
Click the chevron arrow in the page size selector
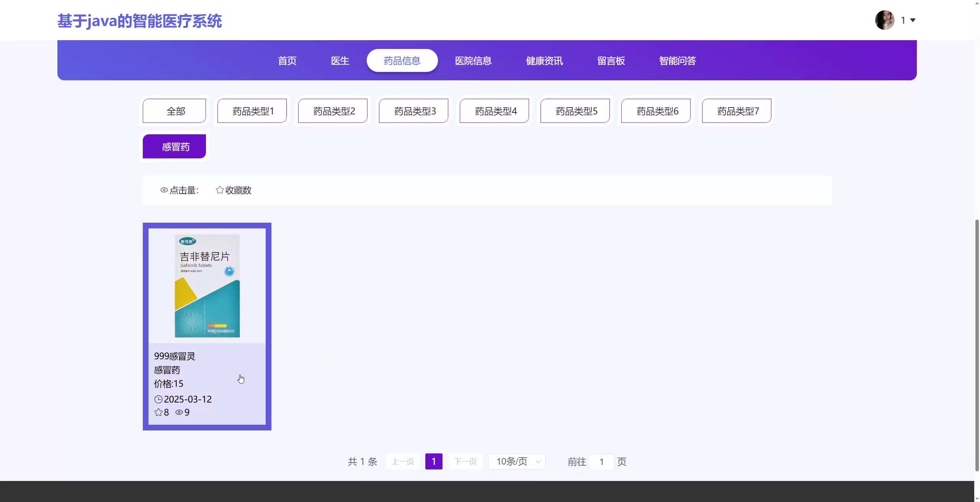pyautogui.click(x=538, y=462)
